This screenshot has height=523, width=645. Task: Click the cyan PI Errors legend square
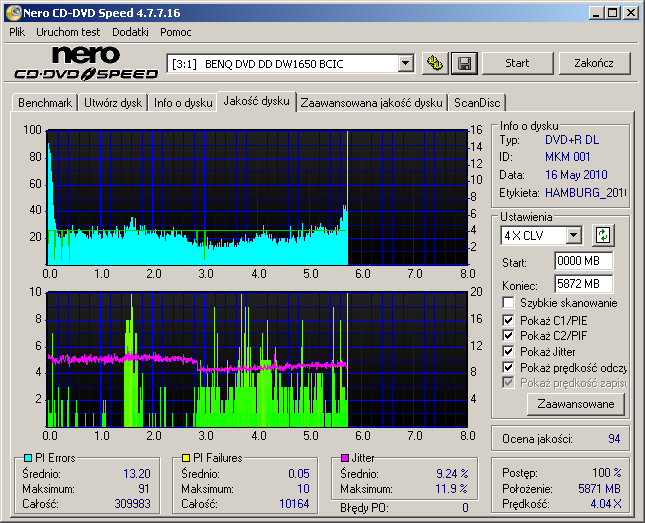[x=28, y=458]
